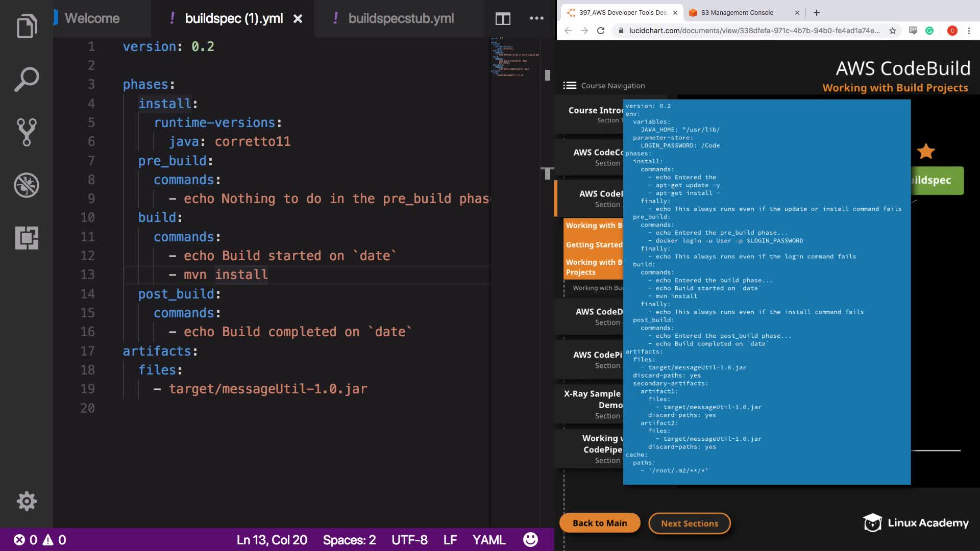Change language mode from YAML in status bar
The width and height of the screenshot is (980, 551).
(x=488, y=540)
